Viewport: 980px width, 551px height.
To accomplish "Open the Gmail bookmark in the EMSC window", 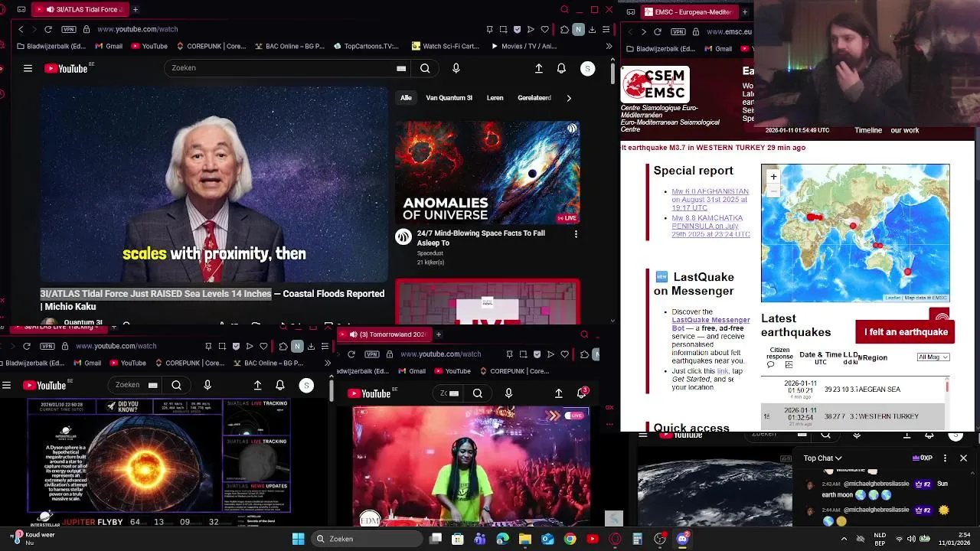I will (x=717, y=49).
